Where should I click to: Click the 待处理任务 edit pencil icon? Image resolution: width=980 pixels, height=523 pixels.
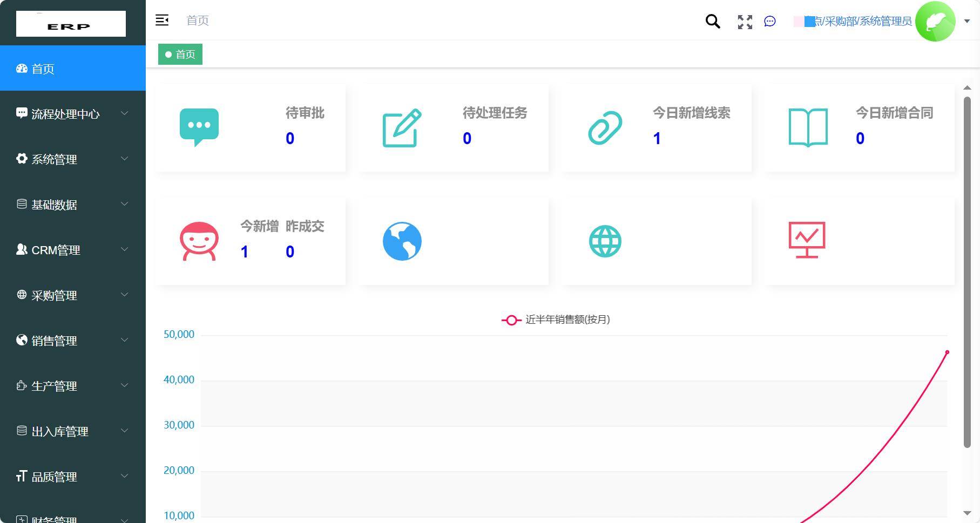[x=402, y=128]
